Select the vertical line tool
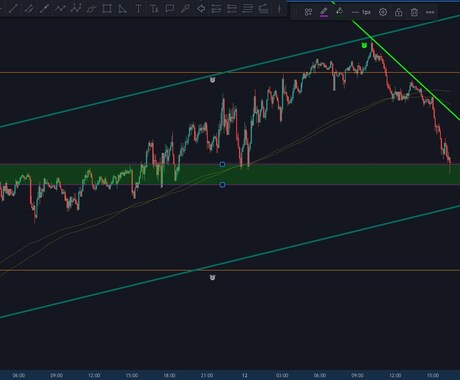The width and height of the screenshot is (460, 380). (x=279, y=9)
